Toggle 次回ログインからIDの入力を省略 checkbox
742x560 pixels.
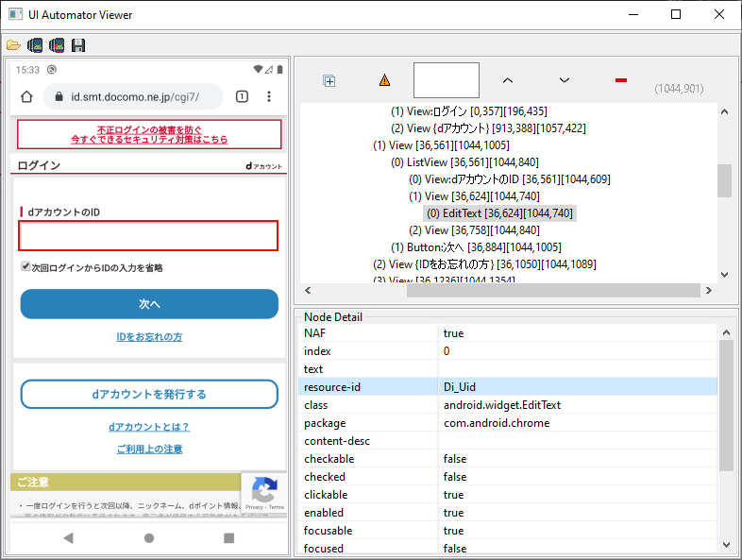(x=25, y=267)
